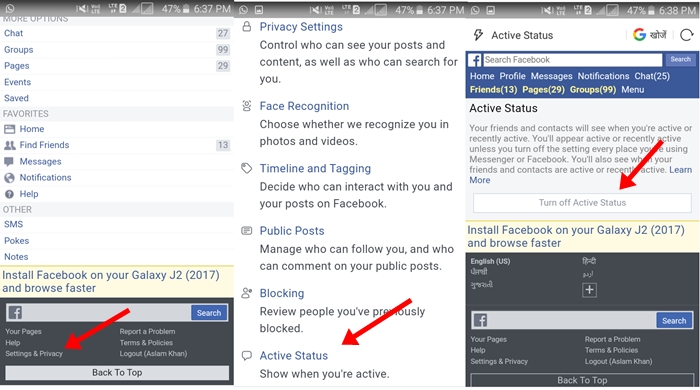
Task: Click the Privacy Settings lock icon
Action: click(246, 27)
